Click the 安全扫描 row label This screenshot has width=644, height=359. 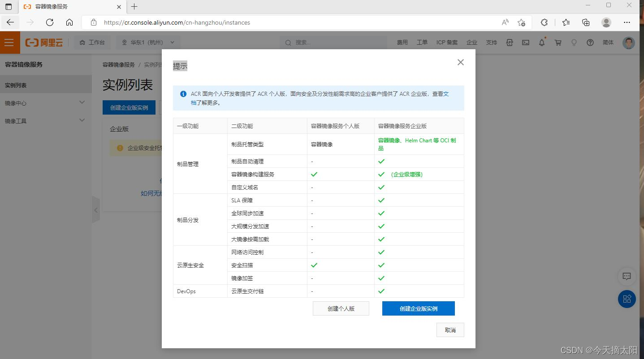(x=242, y=265)
